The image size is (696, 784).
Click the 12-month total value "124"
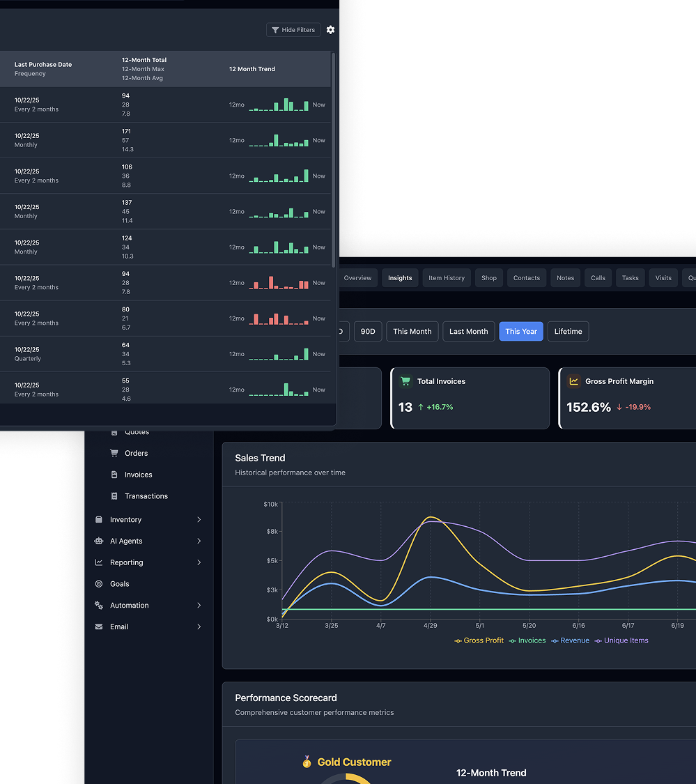(127, 238)
